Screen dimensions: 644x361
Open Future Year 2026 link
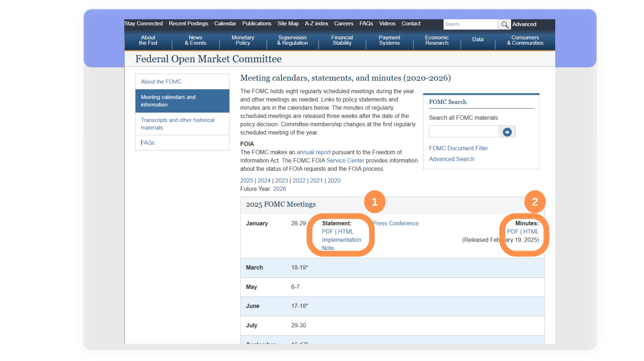[279, 189]
